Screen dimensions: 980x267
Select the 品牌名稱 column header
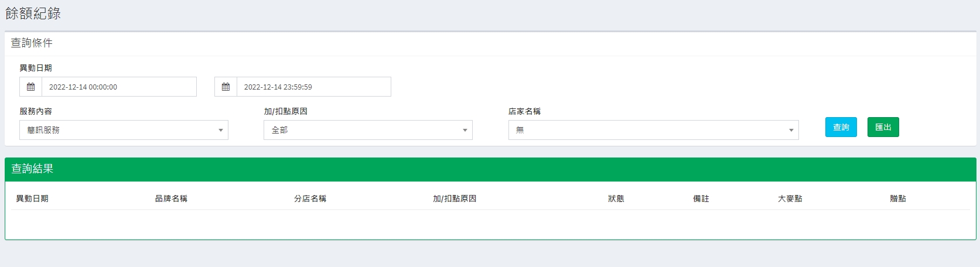171,198
